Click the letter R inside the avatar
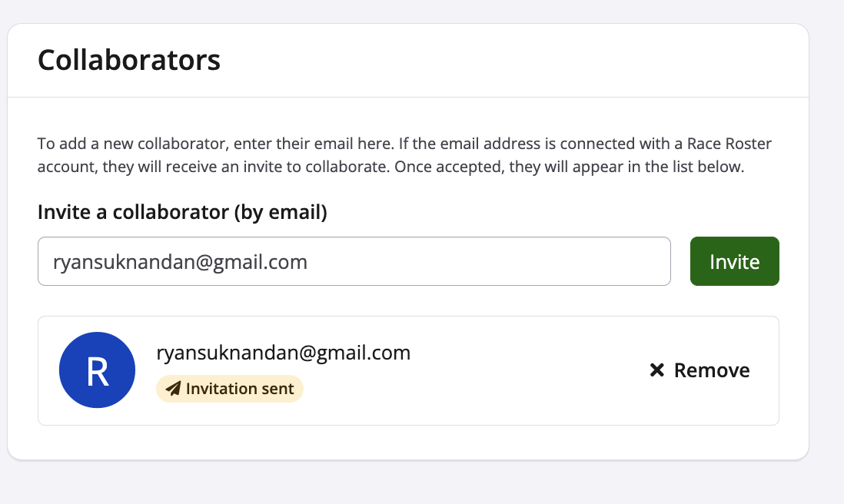The height and width of the screenshot is (504, 844). (98, 370)
